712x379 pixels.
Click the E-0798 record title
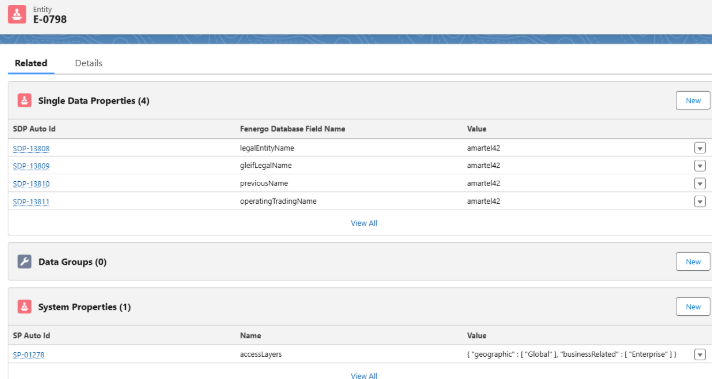tap(50, 20)
